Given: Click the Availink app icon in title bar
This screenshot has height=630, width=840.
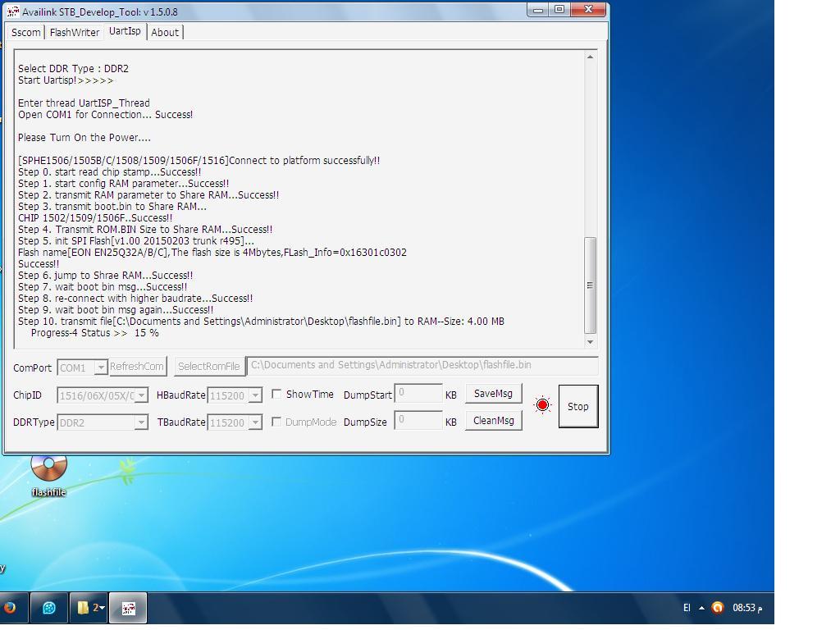Looking at the screenshot, I should [x=13, y=11].
